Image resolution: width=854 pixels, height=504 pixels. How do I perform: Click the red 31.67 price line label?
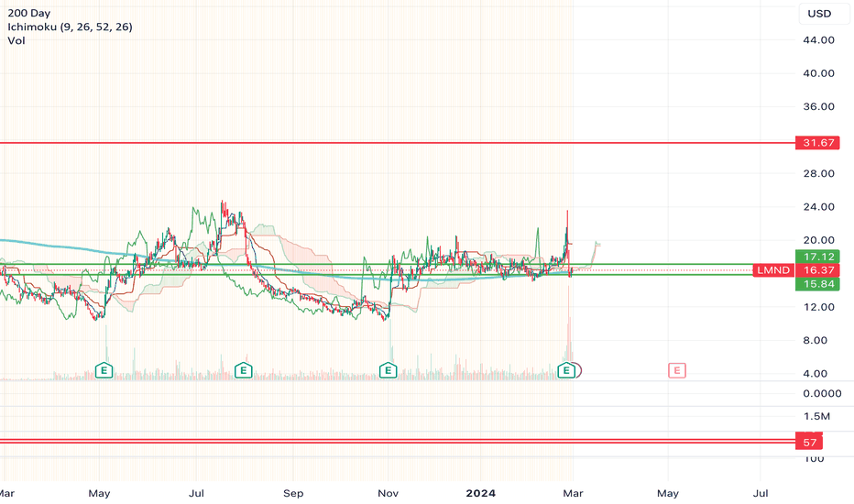pyautogui.click(x=818, y=143)
